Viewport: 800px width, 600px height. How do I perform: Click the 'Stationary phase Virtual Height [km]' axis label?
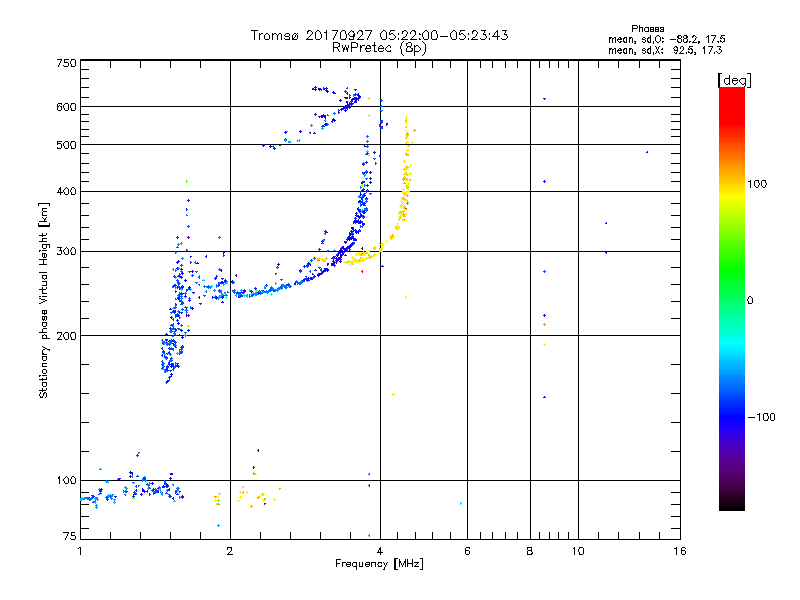[44, 300]
